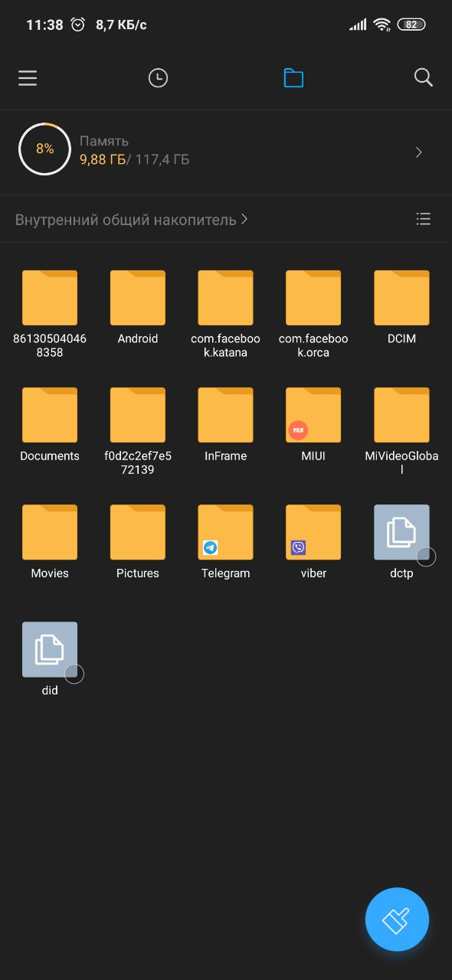
Task: Tap the Wi-Fi status icon
Action: 382,24
